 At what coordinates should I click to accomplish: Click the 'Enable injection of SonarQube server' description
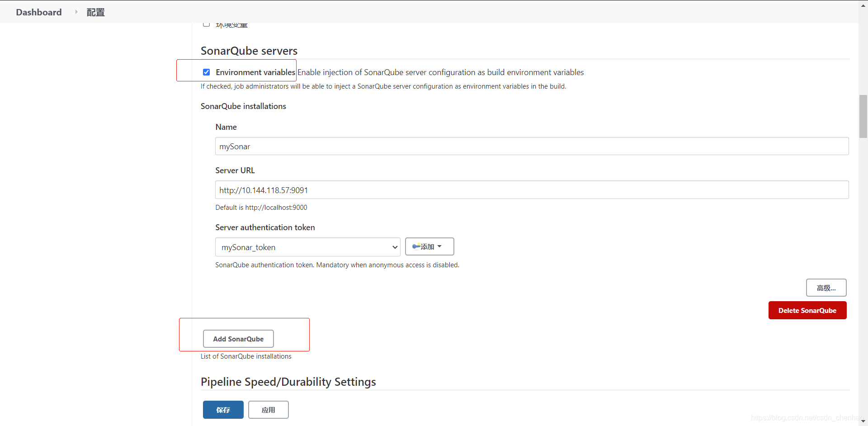coord(441,72)
